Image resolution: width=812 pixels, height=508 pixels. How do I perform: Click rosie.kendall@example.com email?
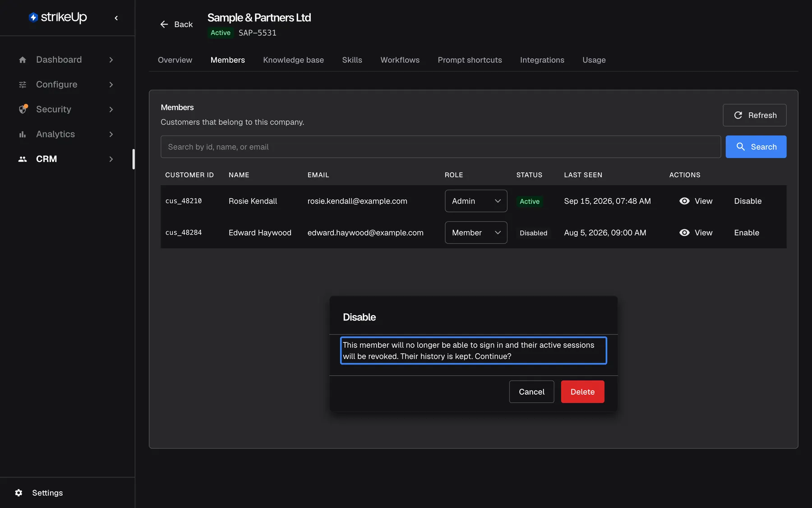click(x=357, y=201)
